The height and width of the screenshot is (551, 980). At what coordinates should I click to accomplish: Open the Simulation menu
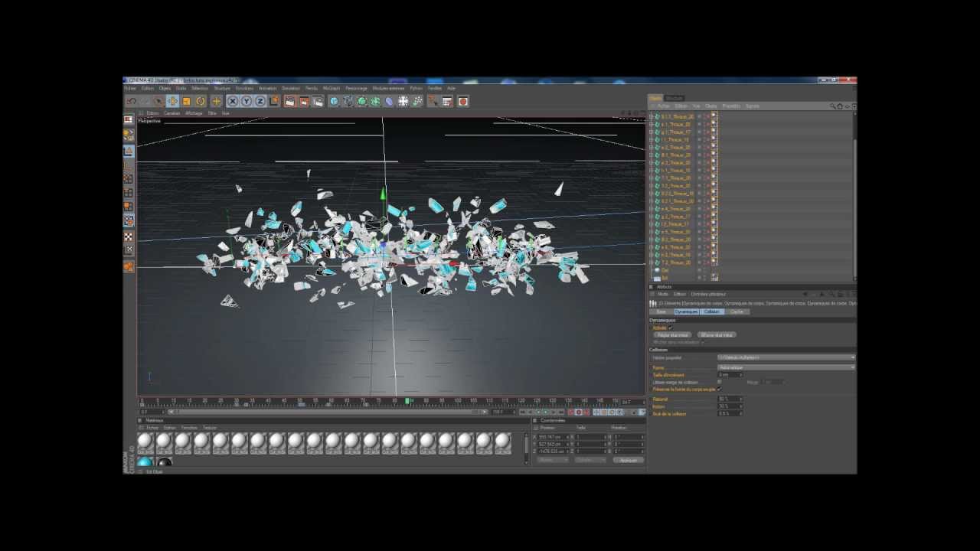point(291,88)
